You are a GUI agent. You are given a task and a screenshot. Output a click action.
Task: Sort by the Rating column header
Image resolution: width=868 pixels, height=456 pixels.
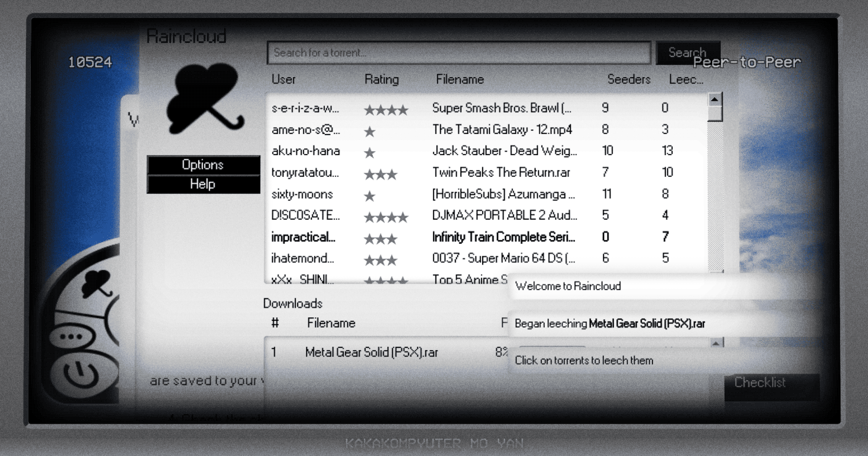click(x=382, y=79)
